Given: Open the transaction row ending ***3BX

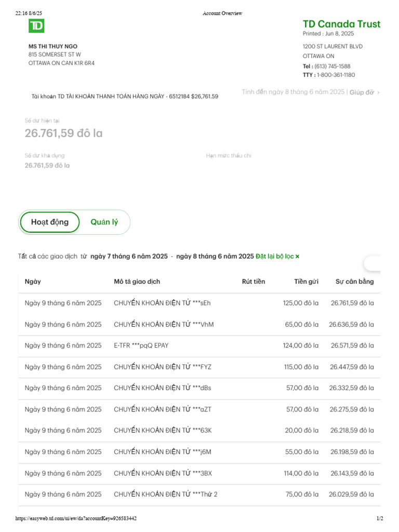Looking at the screenshot, I should tap(199, 474).
